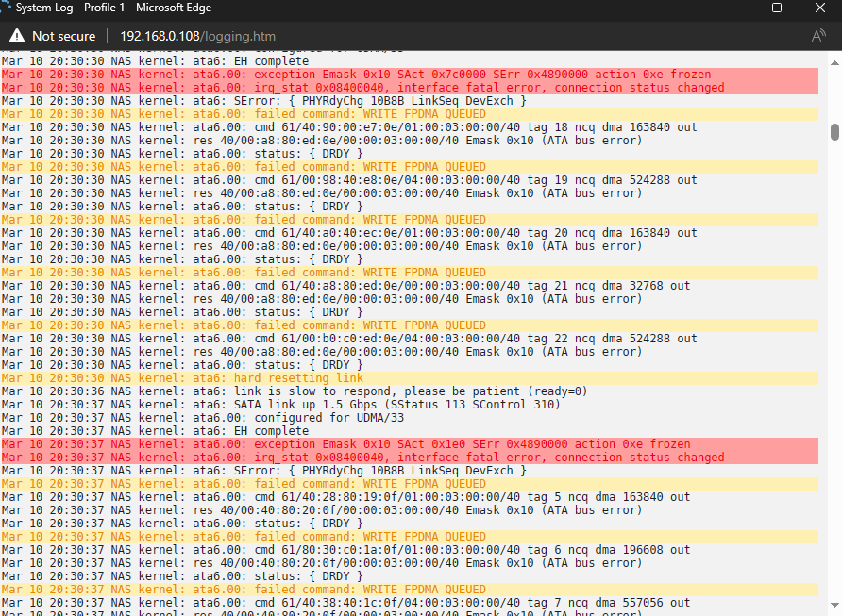Click the 20:30:30 irq_stat interface fatal error line
The height and width of the screenshot is (616, 842).
point(410,88)
